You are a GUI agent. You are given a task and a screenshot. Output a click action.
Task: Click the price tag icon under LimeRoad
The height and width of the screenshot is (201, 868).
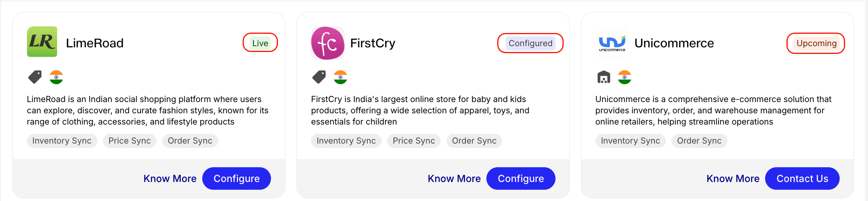coord(35,77)
